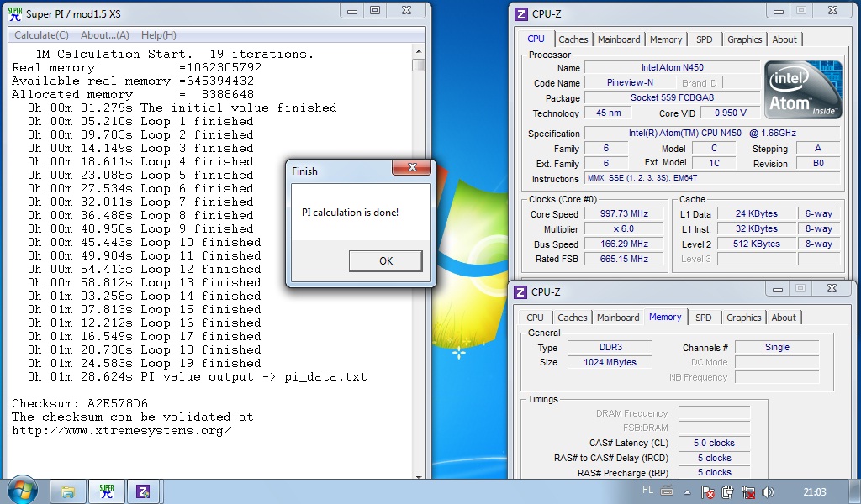Click the '1024 MBytes' Size value
Image resolution: width=861 pixels, height=504 pixels.
click(x=610, y=362)
